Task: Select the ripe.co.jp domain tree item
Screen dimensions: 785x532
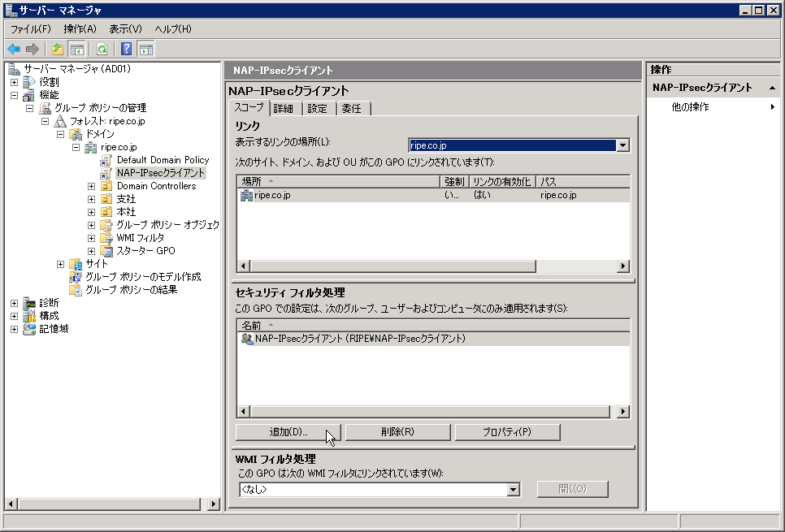Action: (x=119, y=147)
